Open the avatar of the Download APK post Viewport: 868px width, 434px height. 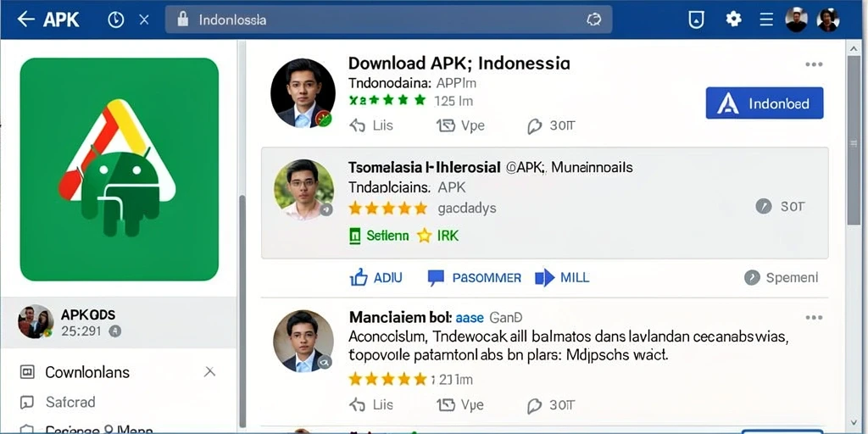pos(303,93)
